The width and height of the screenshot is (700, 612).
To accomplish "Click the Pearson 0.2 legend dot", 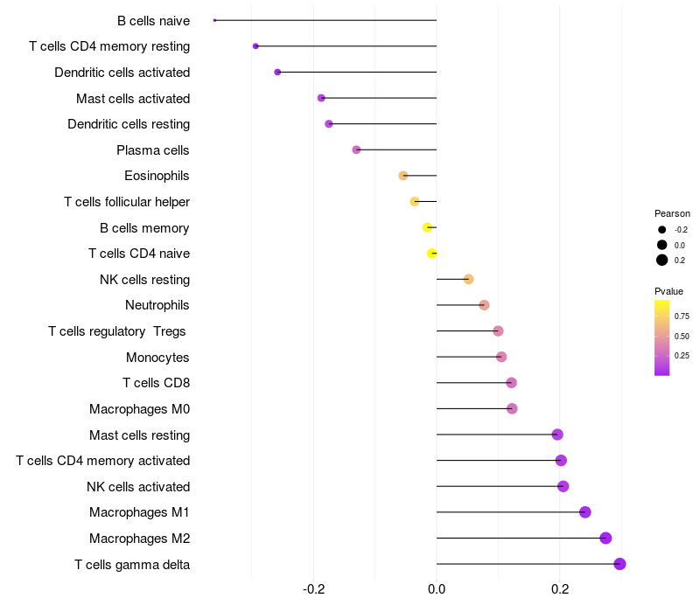I will tap(662, 260).
